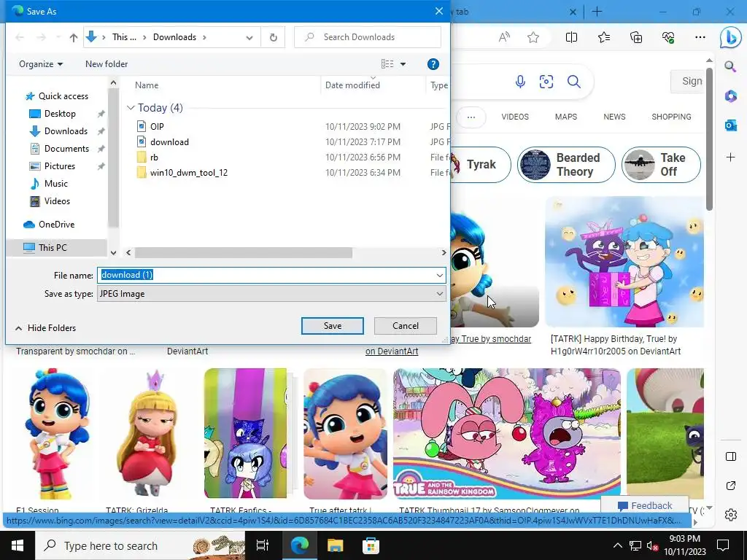Switch to NEWS tab on Bing

614,117
